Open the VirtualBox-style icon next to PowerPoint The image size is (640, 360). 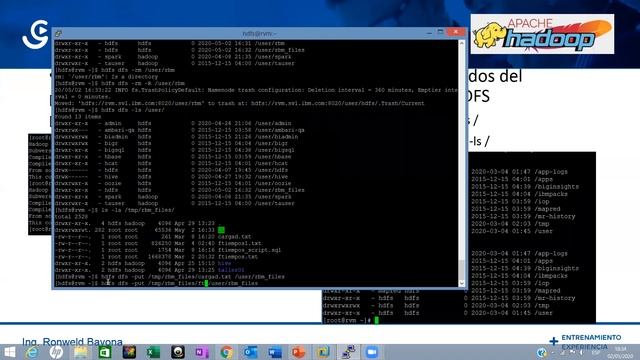323,352
